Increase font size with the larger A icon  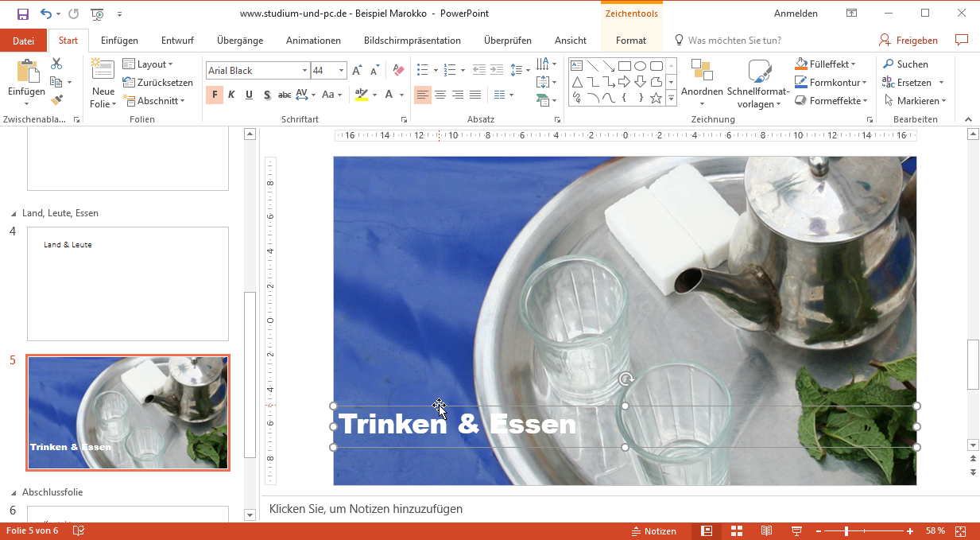pos(357,71)
